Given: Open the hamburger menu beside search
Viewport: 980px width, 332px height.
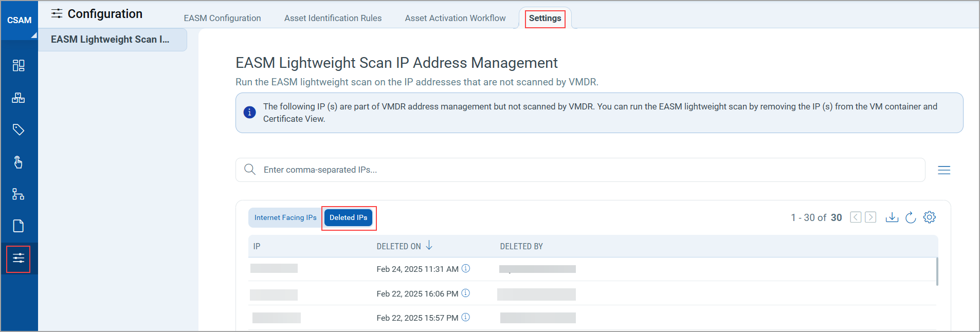Looking at the screenshot, I should [x=944, y=170].
